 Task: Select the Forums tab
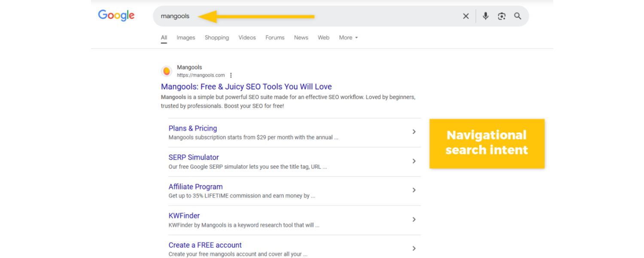[274, 37]
